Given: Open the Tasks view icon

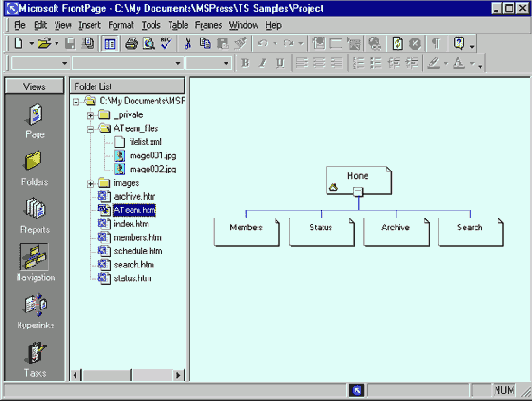Looking at the screenshot, I should pos(35,359).
